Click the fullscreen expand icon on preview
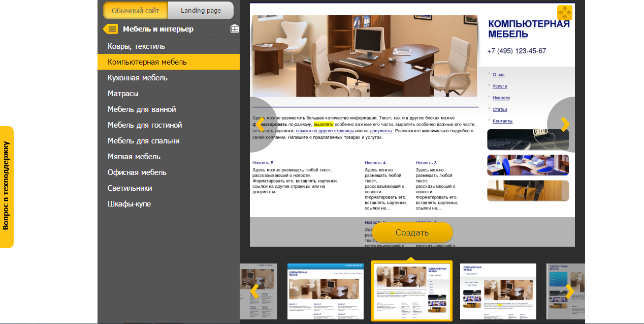 (565, 13)
